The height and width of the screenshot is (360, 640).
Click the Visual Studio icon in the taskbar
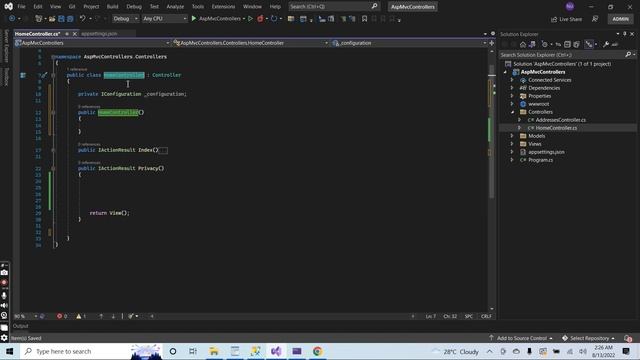[276, 351]
